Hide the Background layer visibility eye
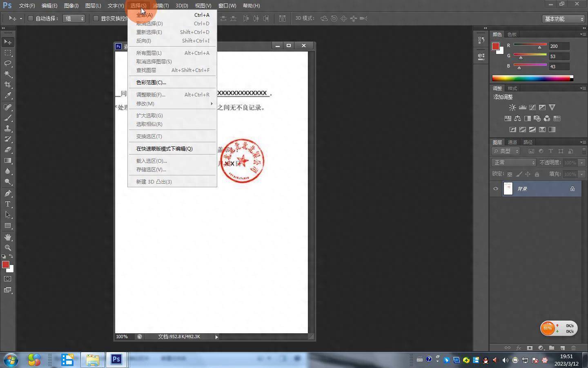This screenshot has width=588, height=368. pos(496,188)
